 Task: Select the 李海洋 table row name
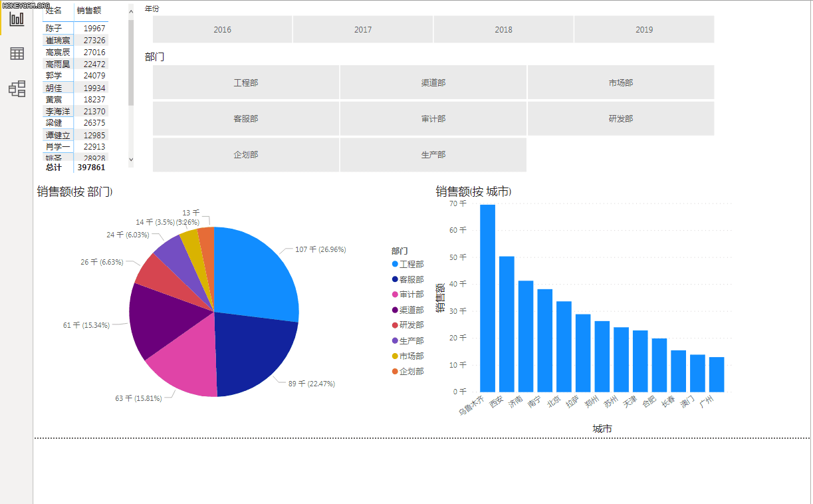[x=58, y=112]
